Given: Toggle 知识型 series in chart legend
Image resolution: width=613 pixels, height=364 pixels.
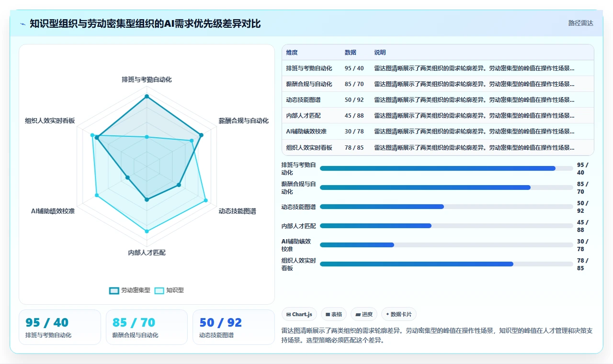Looking at the screenshot, I should [169, 290].
